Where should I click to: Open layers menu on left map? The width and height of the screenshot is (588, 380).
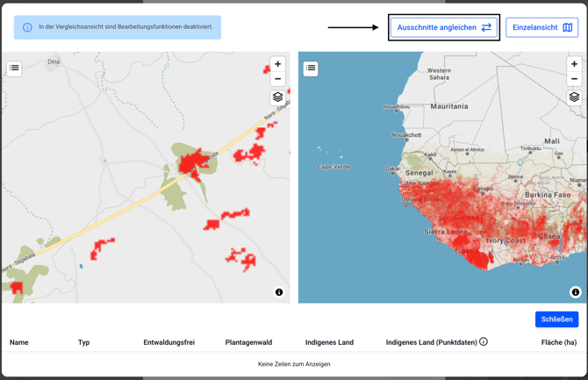(x=277, y=97)
